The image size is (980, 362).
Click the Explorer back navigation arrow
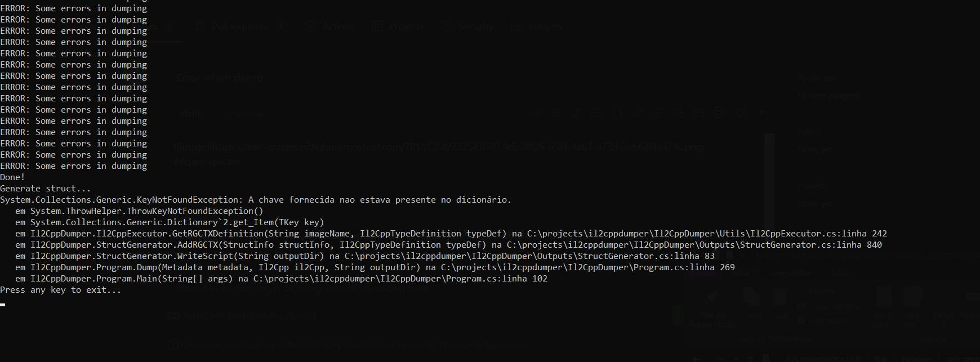(697, 359)
